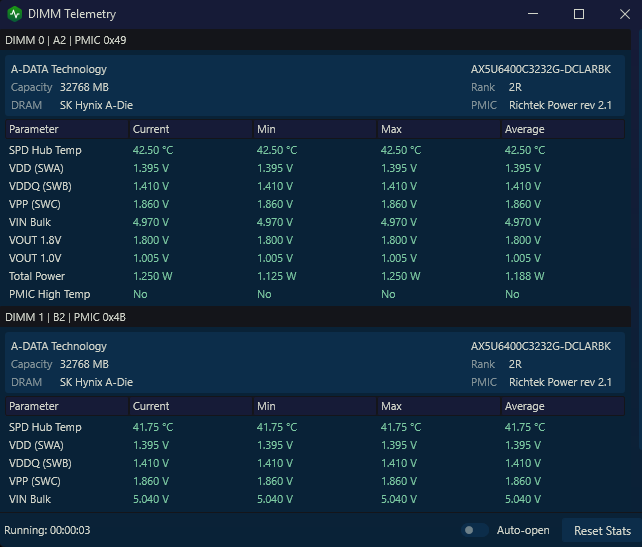Collapse the DIMM 0 | A2 section header
The height and width of the screenshot is (547, 642).
pyautogui.click(x=315, y=40)
